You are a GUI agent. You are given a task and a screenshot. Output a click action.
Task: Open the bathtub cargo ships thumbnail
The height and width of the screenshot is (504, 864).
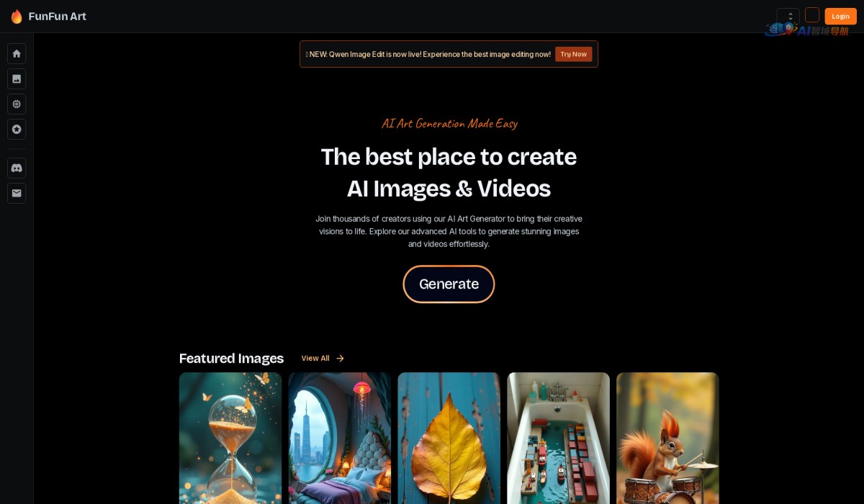558,438
